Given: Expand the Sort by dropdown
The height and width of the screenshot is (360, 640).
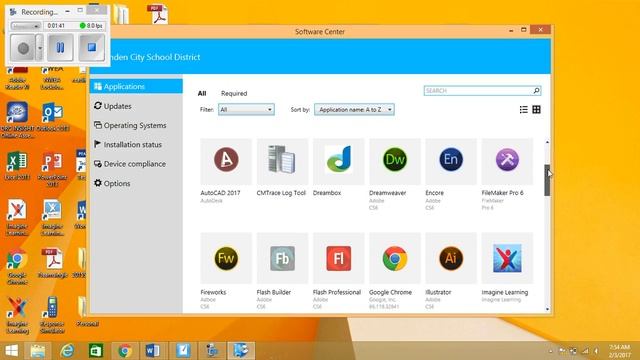Looking at the screenshot, I should (354, 109).
